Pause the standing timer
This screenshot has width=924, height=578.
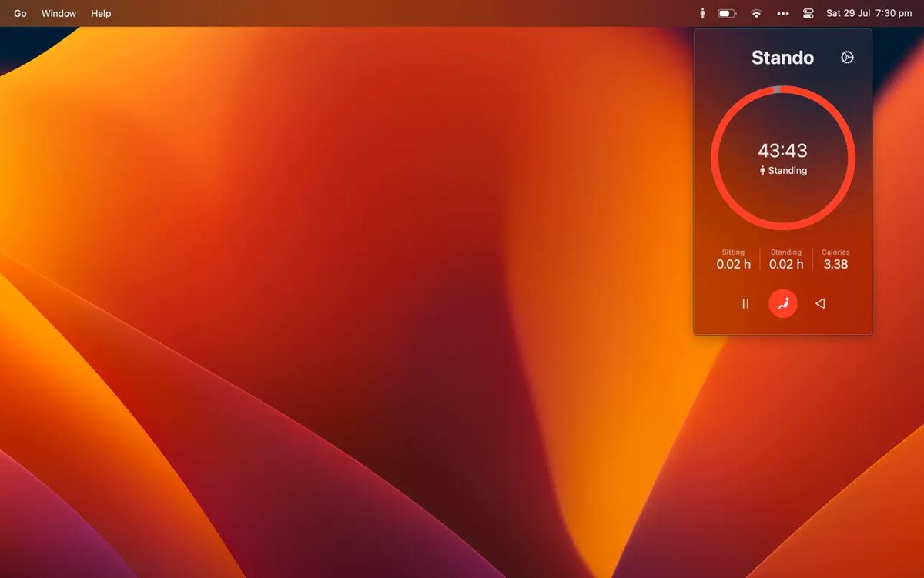(745, 303)
